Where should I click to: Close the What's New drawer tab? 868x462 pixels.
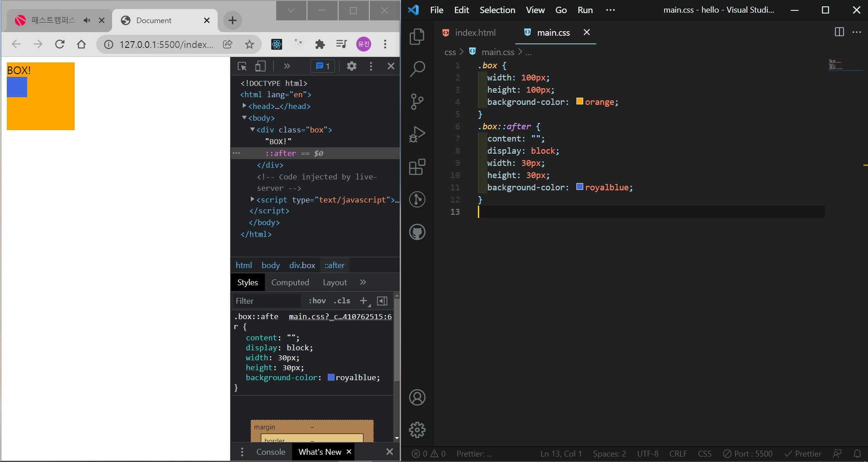(349, 452)
